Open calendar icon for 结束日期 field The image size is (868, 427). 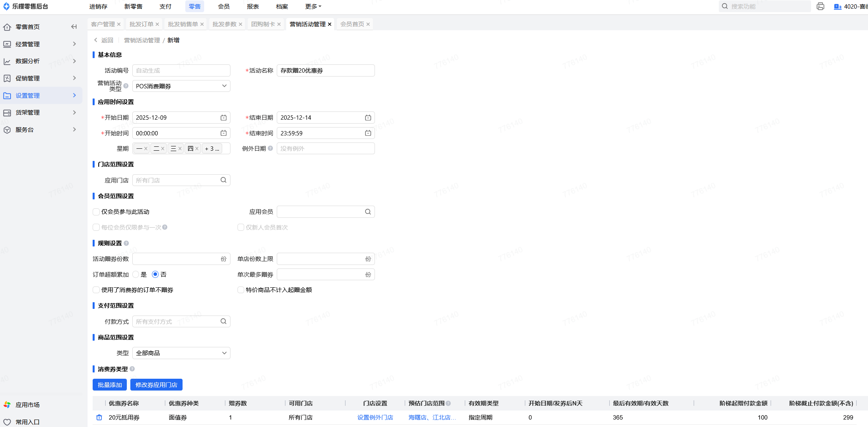click(368, 118)
